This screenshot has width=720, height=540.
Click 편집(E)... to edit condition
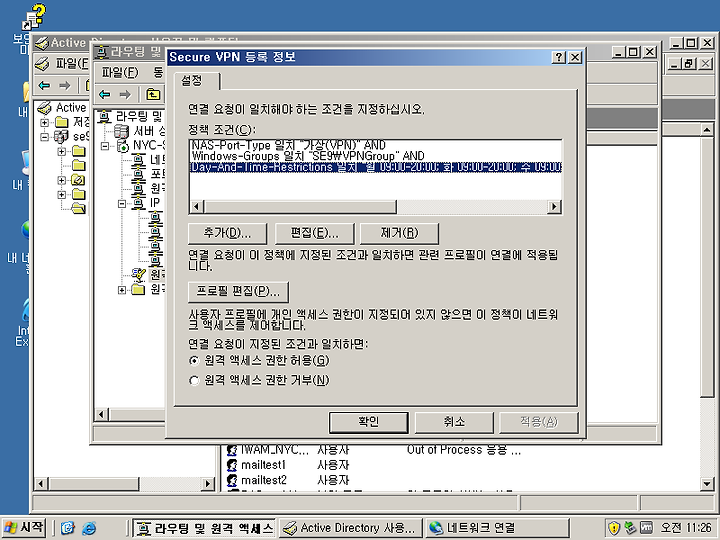pos(314,233)
